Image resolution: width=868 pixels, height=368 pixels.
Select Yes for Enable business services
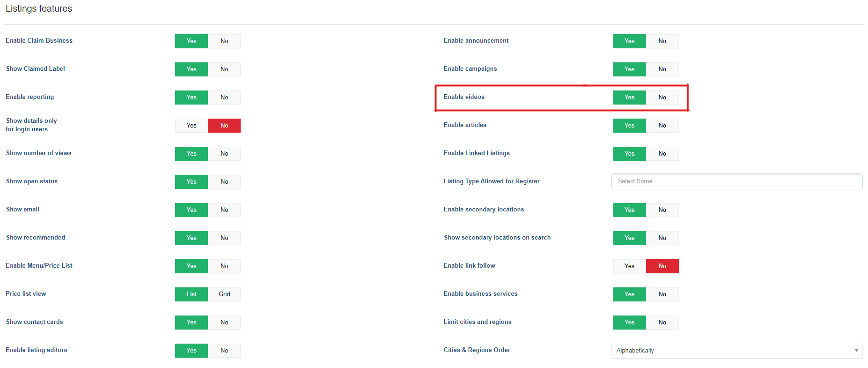(630, 294)
